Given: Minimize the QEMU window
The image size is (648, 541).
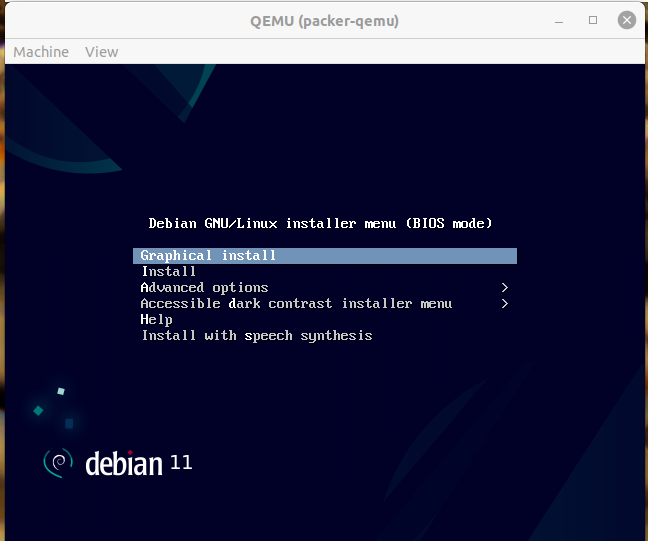Looking at the screenshot, I should pos(560,20).
